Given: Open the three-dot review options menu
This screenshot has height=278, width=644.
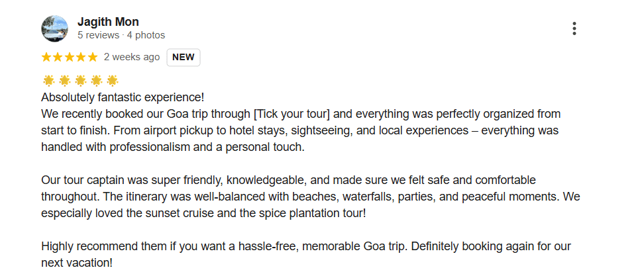Looking at the screenshot, I should 574,28.
